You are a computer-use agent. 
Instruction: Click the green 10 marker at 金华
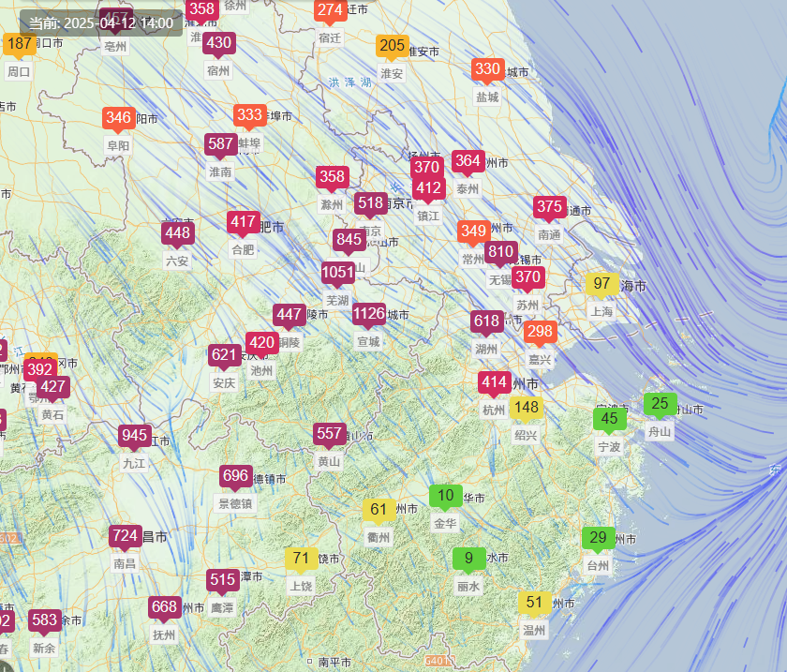[445, 496]
